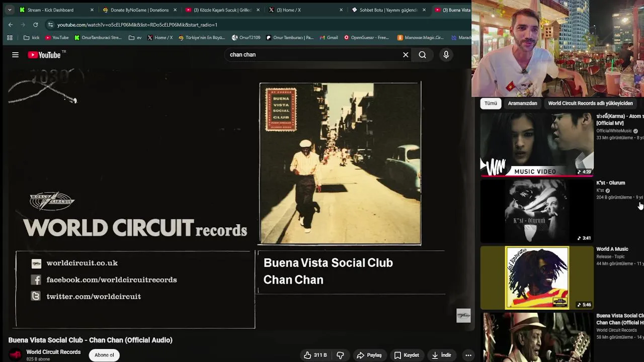Select the Tümü filter chip

[491, 103]
